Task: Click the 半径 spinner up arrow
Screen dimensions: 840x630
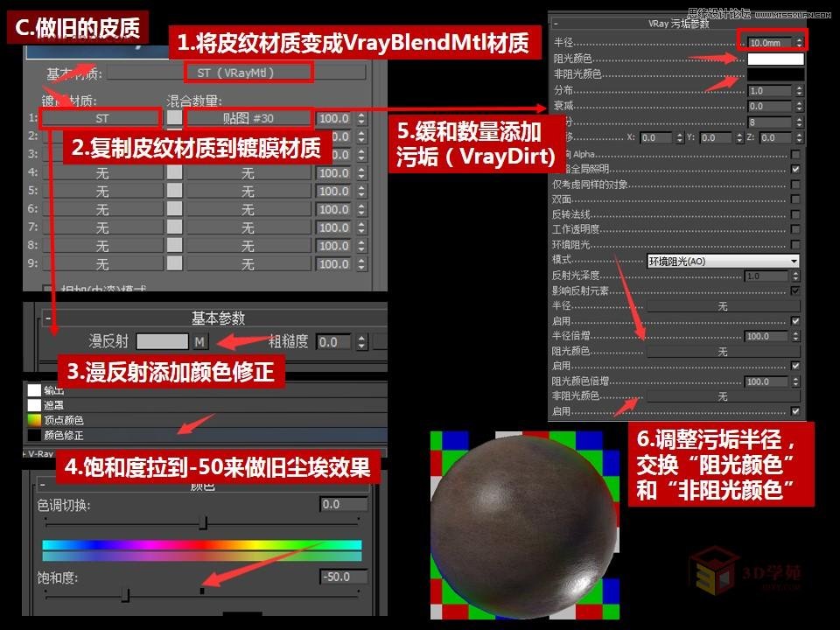Action: pyautogui.click(x=798, y=37)
